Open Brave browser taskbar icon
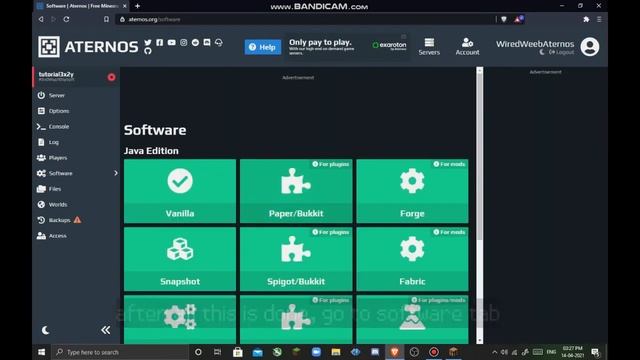 point(394,352)
